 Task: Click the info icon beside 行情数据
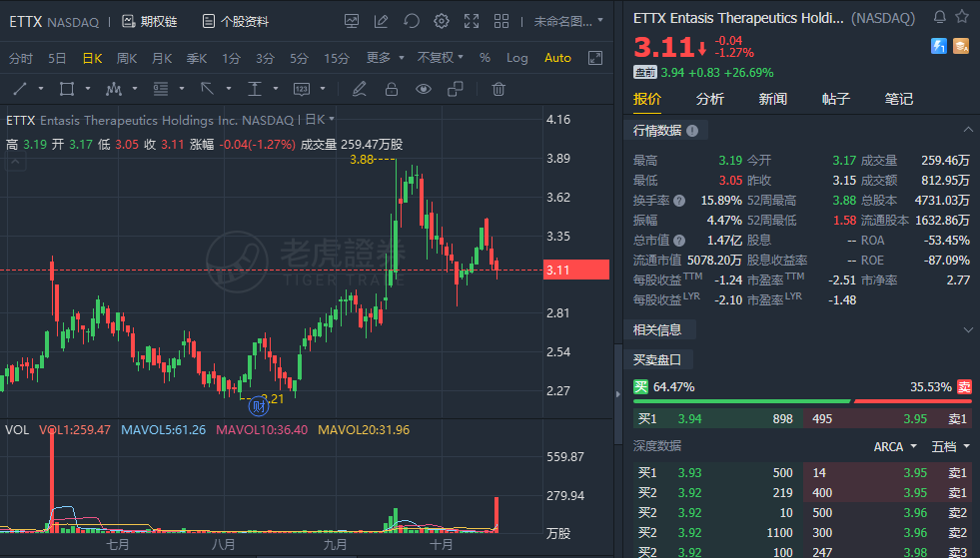click(692, 131)
